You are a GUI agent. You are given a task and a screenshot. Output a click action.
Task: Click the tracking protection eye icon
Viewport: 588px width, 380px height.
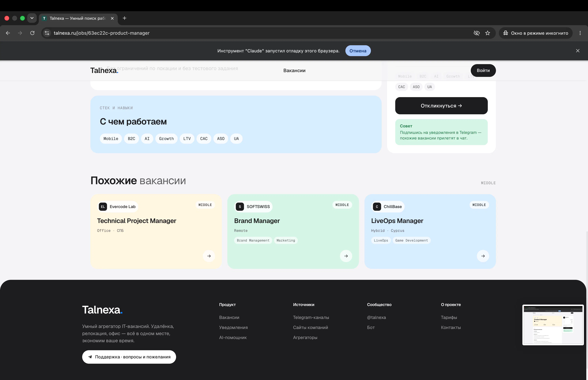(476, 33)
